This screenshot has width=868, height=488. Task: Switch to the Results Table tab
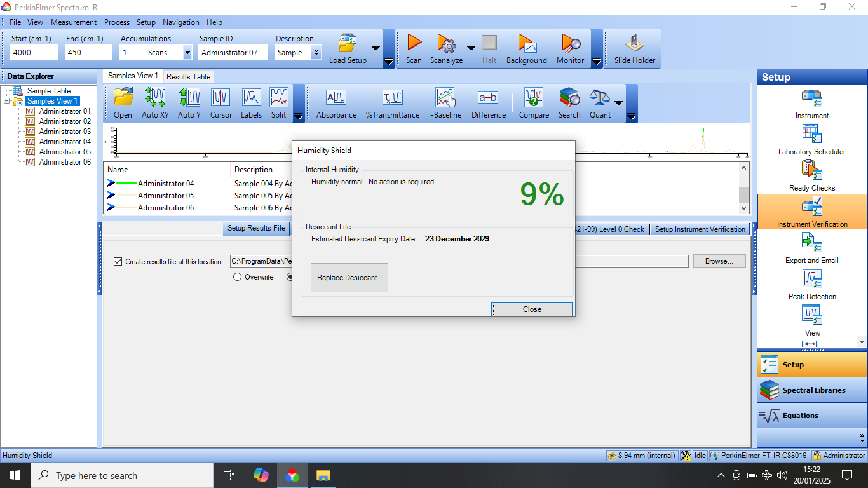(x=188, y=76)
